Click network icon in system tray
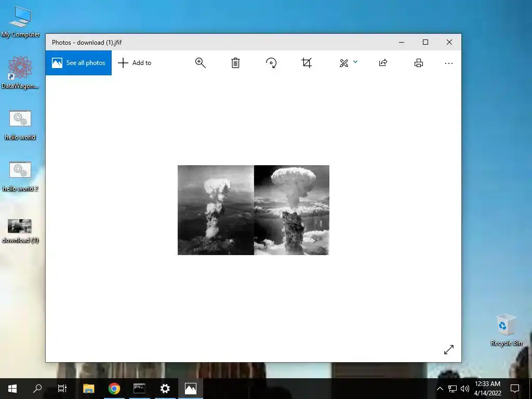Screen dimensions: 532x399 [453, 389]
